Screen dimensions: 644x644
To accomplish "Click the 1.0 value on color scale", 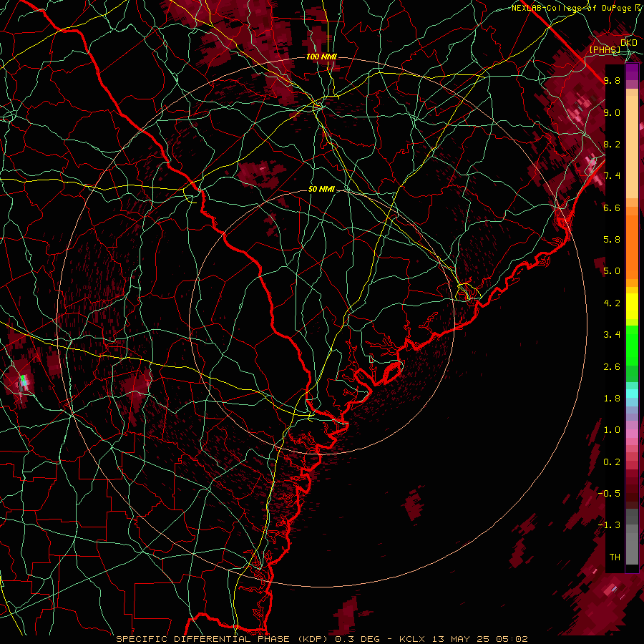I will coord(612,430).
